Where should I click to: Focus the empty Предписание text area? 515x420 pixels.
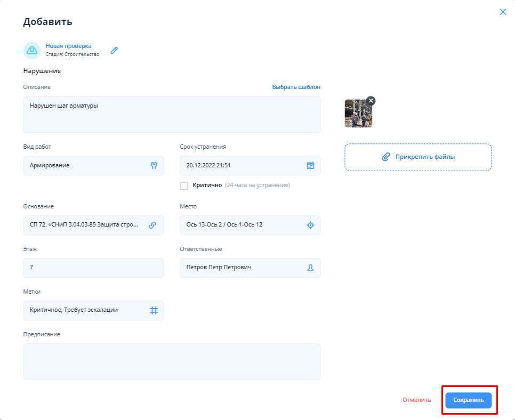pyautogui.click(x=172, y=361)
